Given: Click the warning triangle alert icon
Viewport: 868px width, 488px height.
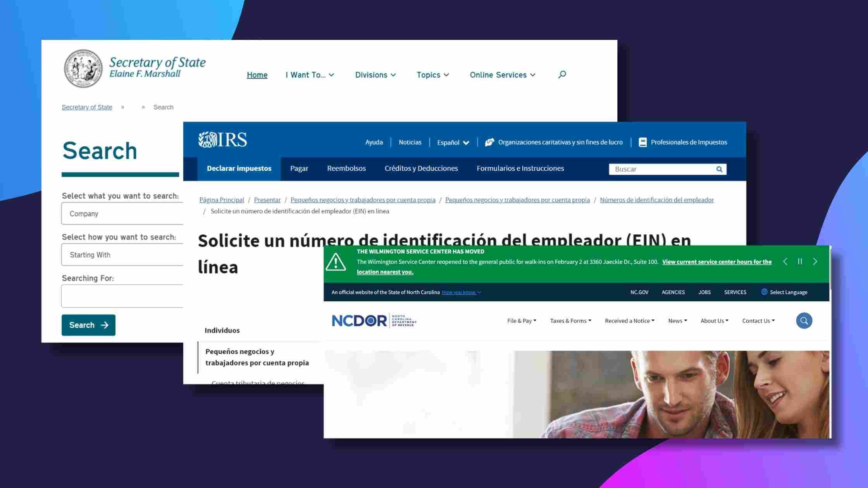Looking at the screenshot, I should coord(338,261).
